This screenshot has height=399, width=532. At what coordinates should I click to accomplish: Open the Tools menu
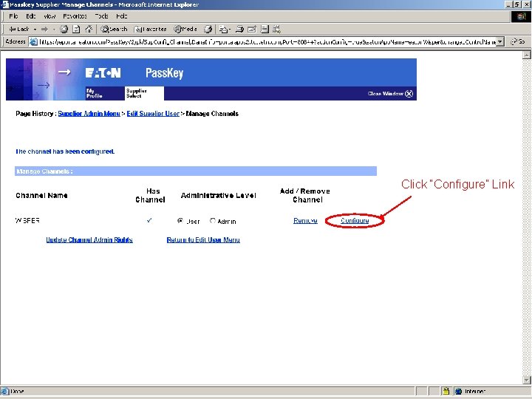tap(101, 16)
